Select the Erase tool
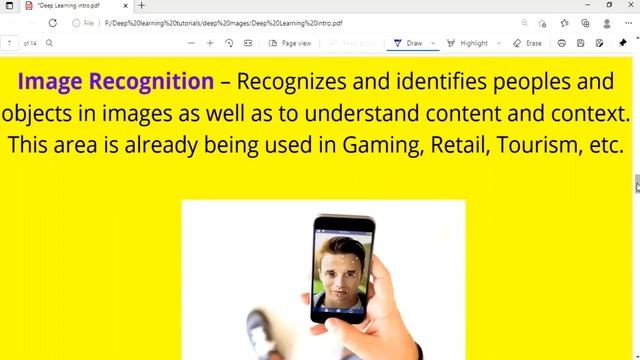The image size is (640, 360). [527, 43]
